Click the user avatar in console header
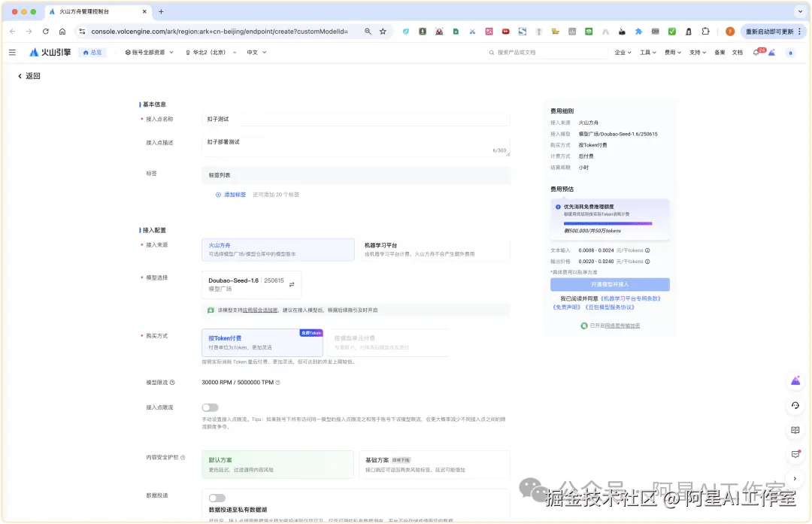This screenshot has height=524, width=812. pyautogui.click(x=790, y=53)
